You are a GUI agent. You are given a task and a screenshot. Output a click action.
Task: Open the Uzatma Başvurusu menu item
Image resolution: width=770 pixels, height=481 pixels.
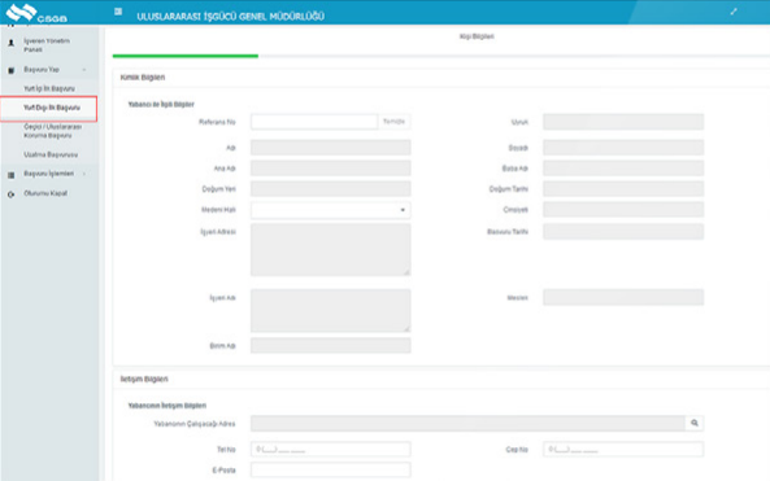(x=50, y=155)
